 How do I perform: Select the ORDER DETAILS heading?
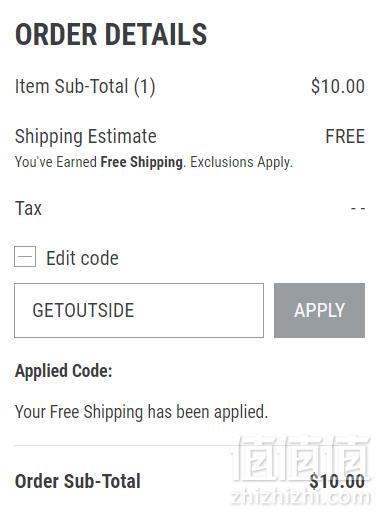pyautogui.click(x=111, y=34)
